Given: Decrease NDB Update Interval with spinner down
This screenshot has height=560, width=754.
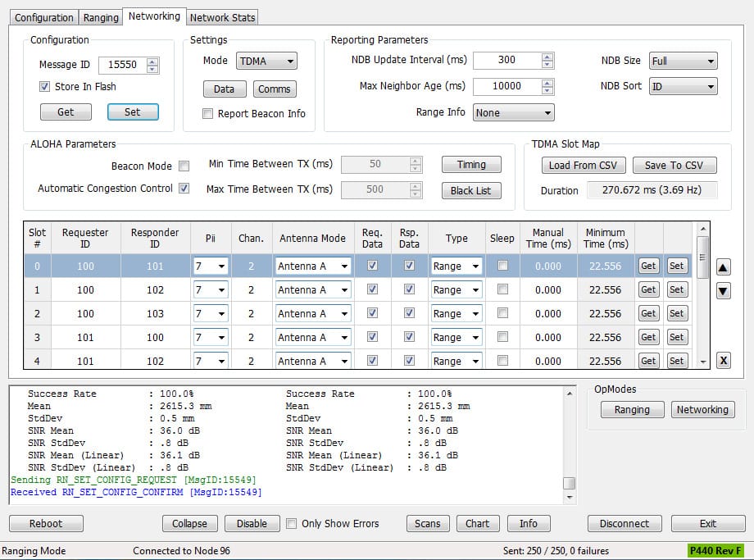Looking at the screenshot, I should click(547, 64).
